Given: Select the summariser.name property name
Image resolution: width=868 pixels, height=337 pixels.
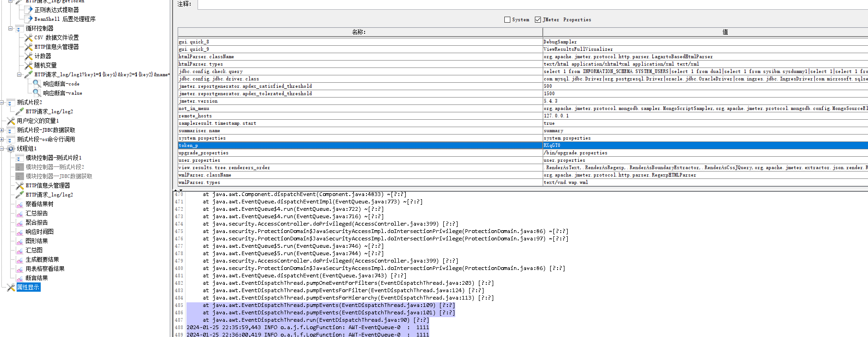Looking at the screenshot, I should click(199, 130).
